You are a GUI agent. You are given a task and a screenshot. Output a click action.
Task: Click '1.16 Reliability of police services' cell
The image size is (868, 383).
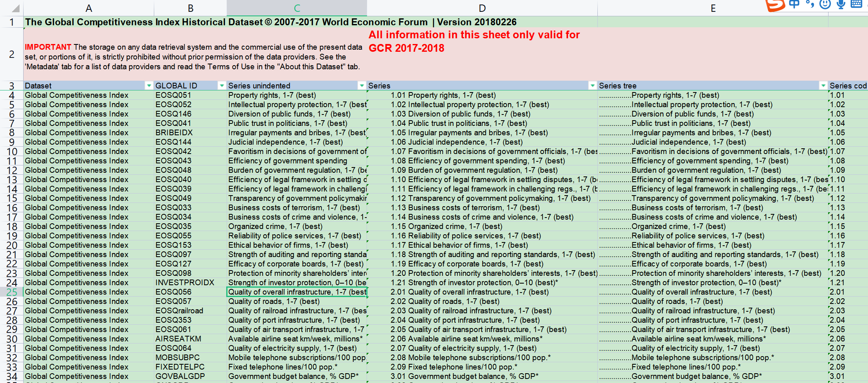(482, 236)
